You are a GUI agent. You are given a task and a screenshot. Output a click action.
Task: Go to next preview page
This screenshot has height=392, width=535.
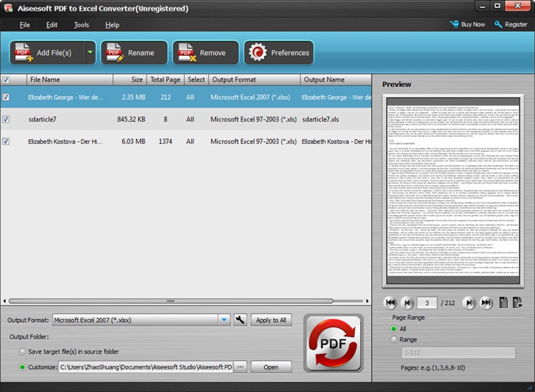[x=469, y=303]
